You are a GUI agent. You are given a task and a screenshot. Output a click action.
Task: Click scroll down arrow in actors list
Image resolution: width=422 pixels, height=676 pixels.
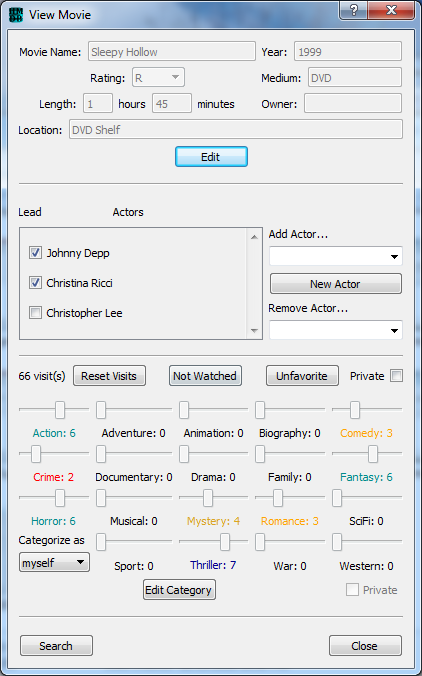click(254, 331)
